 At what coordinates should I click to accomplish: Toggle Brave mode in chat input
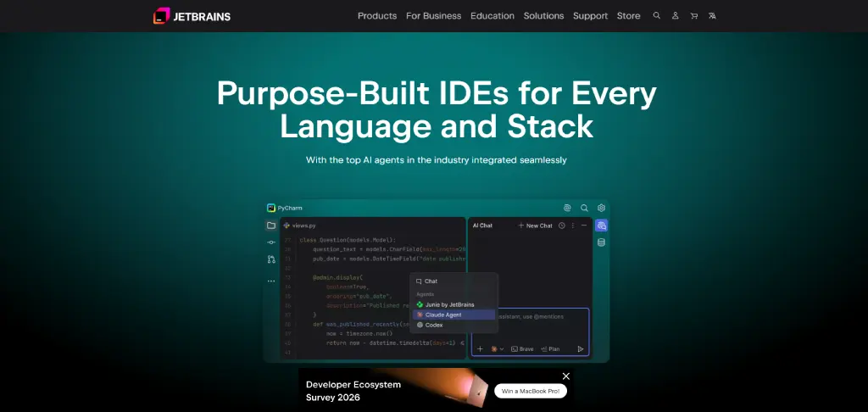(522, 349)
